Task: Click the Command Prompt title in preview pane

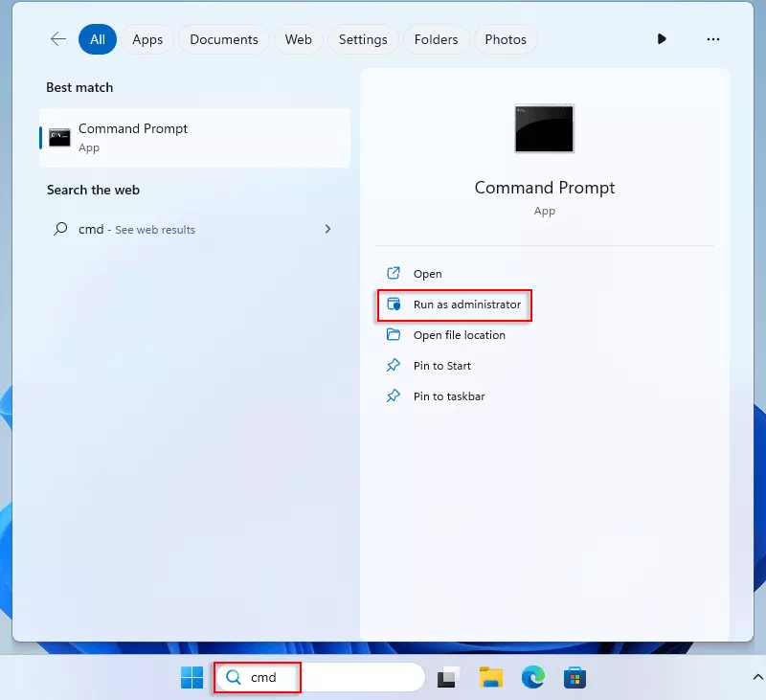Action: click(x=544, y=188)
